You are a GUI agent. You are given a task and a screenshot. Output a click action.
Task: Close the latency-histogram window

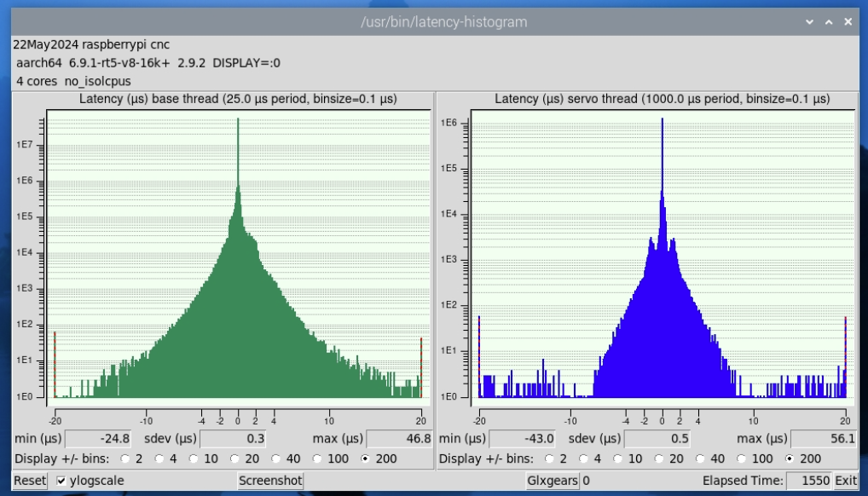click(x=848, y=22)
